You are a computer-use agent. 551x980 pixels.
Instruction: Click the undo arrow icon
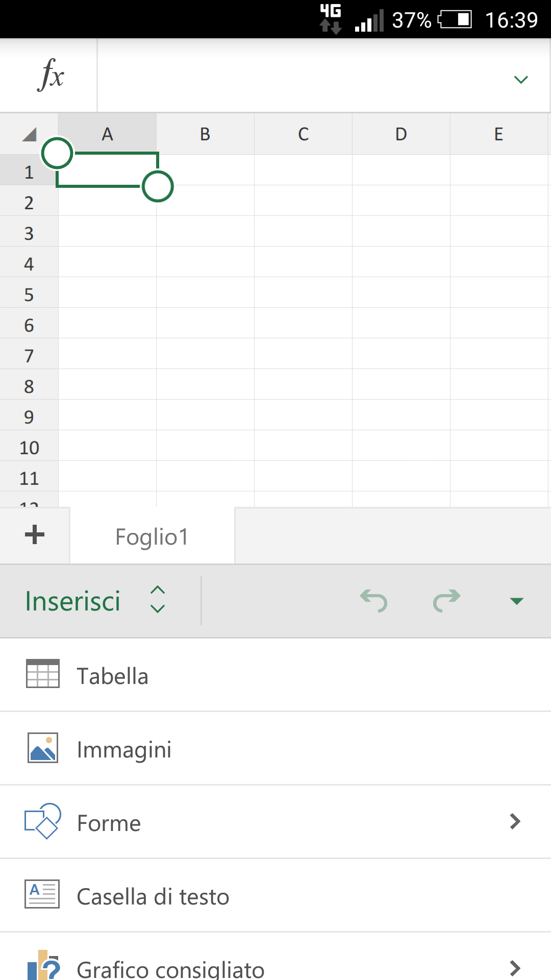click(x=374, y=600)
